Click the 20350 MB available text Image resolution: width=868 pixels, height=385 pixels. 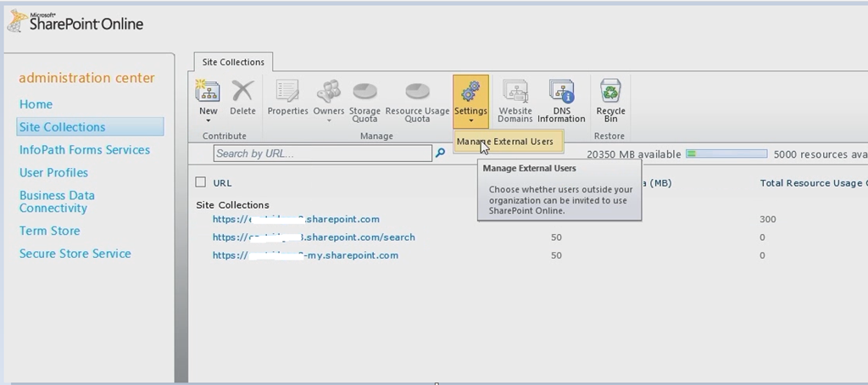tap(634, 154)
